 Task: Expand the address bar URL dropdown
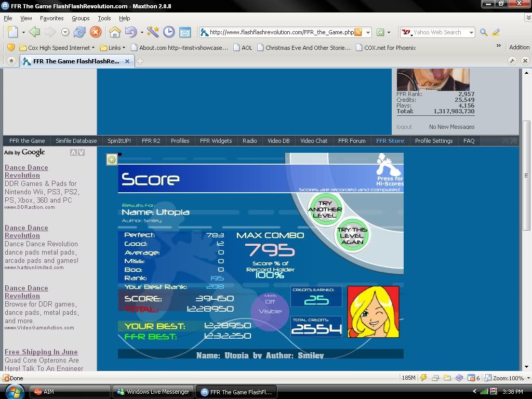pos(368,32)
